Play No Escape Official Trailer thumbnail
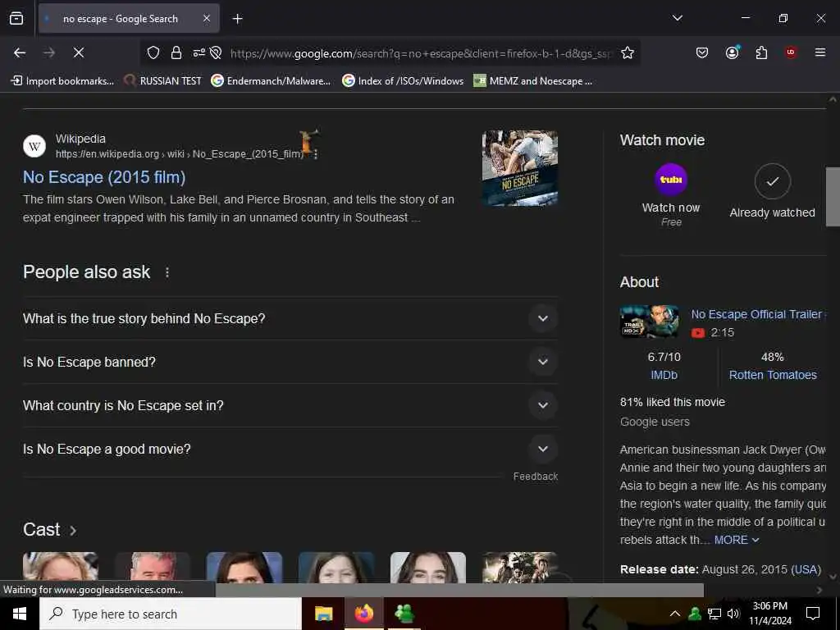Viewport: 840px width, 630px height. click(650, 322)
